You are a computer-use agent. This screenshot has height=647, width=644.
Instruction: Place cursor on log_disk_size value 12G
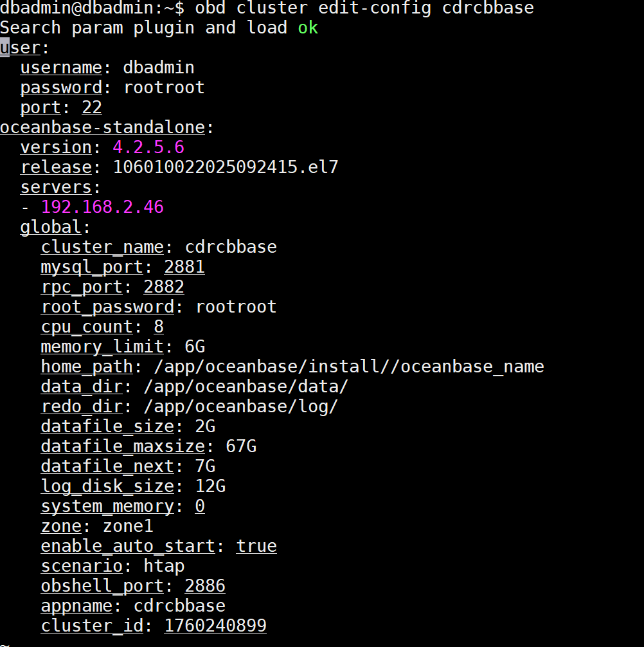point(210,486)
